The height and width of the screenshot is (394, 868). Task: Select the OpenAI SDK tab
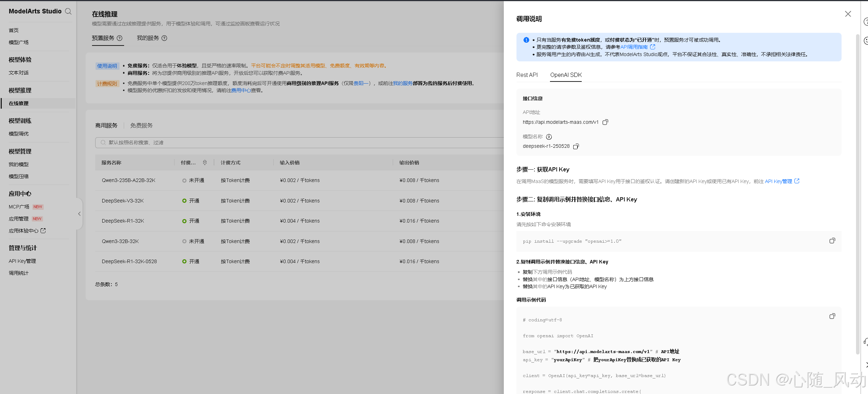tap(566, 75)
